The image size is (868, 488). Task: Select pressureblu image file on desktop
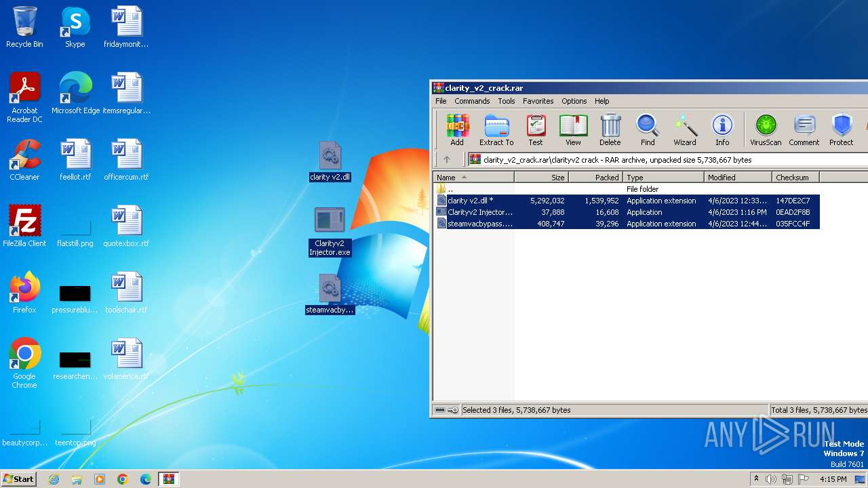(x=75, y=298)
